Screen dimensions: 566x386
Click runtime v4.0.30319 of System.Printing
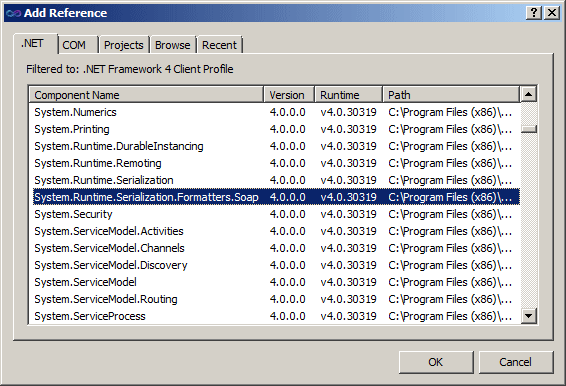coord(348,129)
